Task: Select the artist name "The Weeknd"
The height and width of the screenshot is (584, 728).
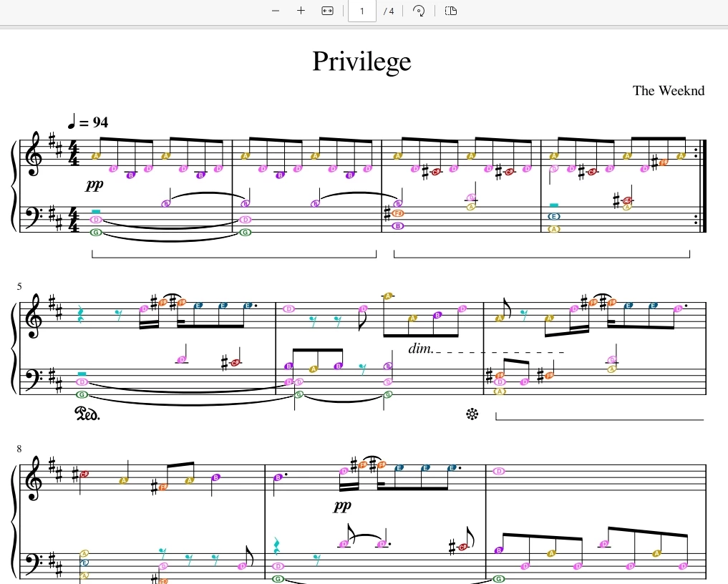Action: (x=668, y=90)
